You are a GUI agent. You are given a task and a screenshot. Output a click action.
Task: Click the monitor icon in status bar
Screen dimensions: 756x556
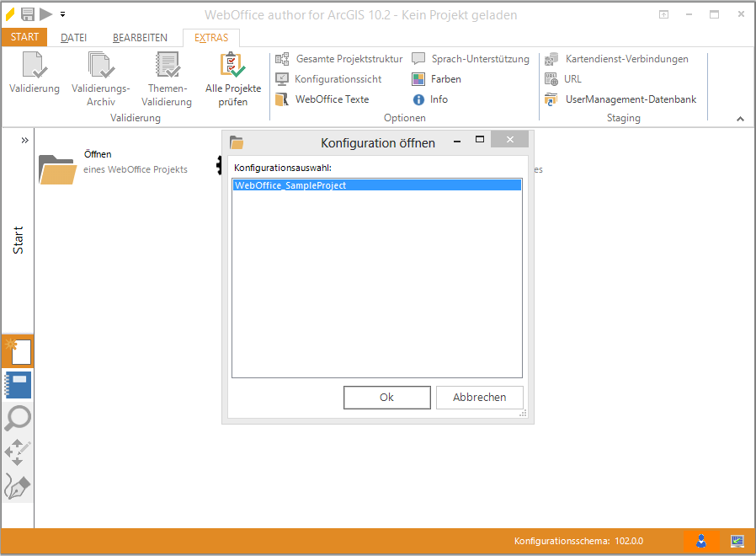[x=737, y=541]
